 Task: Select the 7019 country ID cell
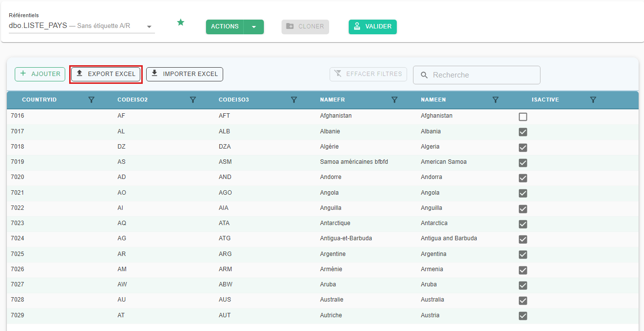tap(17, 162)
